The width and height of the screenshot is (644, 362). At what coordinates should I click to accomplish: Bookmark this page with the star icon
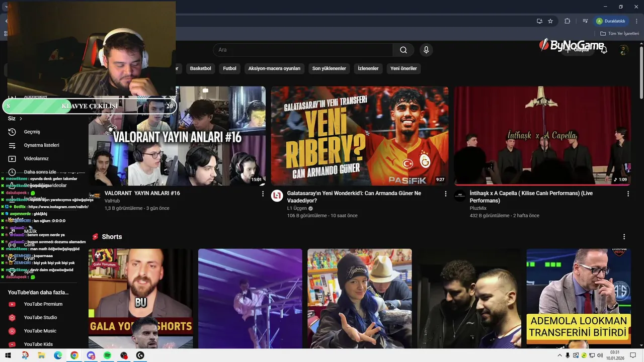[550, 21]
